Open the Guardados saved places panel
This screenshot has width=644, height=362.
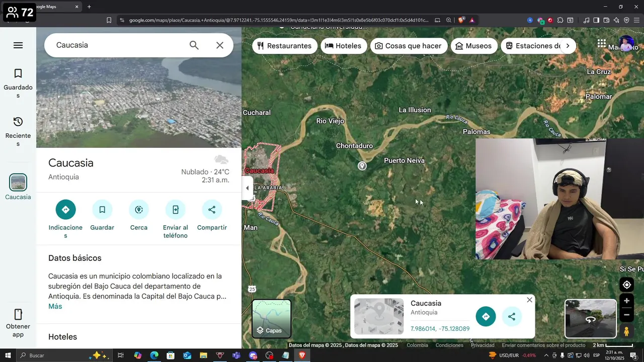point(18,83)
